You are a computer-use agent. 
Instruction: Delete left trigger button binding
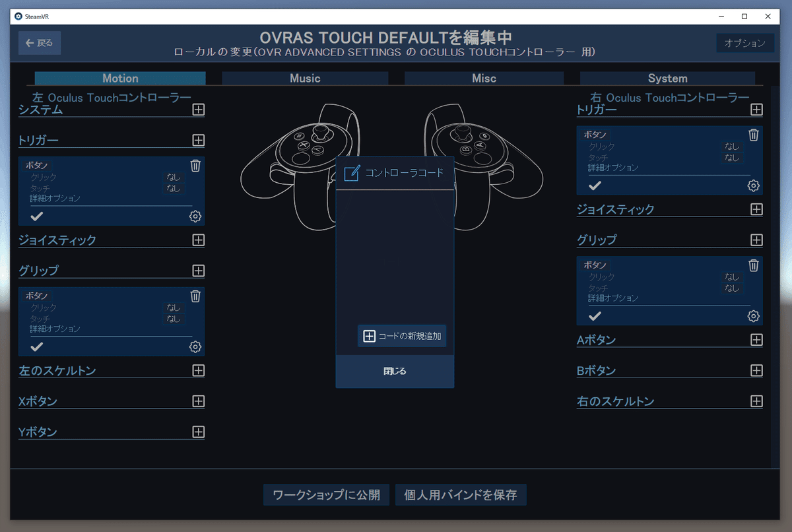[x=195, y=166]
